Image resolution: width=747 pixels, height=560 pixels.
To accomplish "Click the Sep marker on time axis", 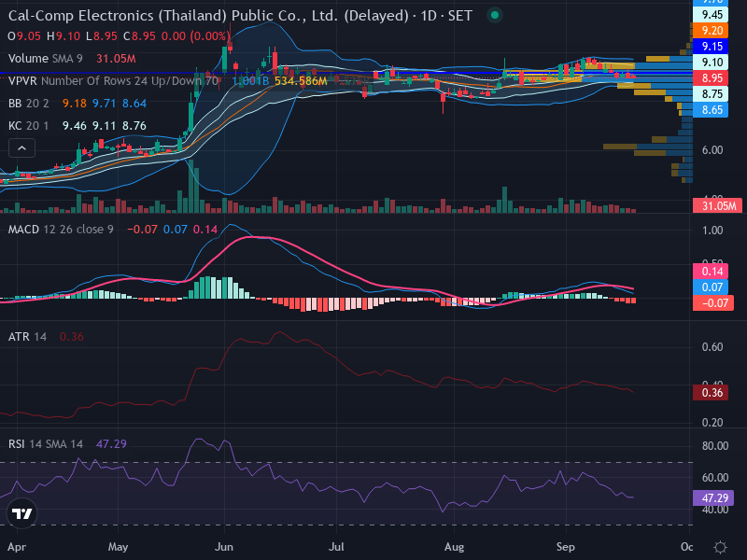I will [566, 547].
